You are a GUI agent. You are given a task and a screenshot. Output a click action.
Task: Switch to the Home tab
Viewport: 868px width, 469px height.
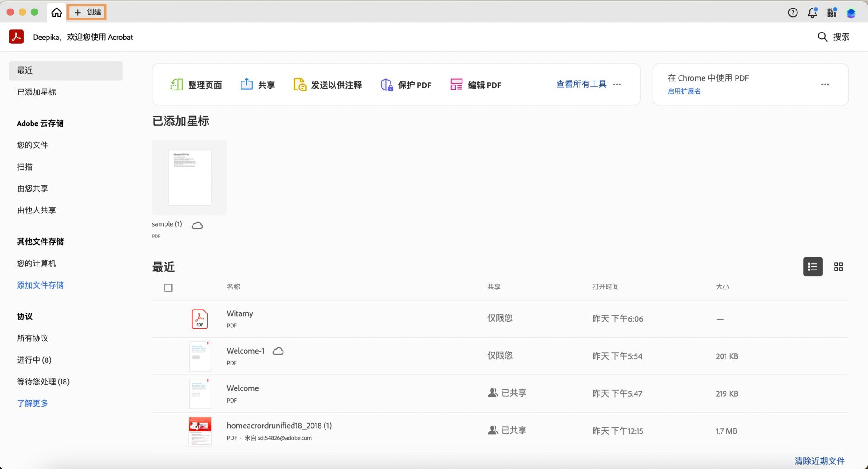(x=56, y=12)
